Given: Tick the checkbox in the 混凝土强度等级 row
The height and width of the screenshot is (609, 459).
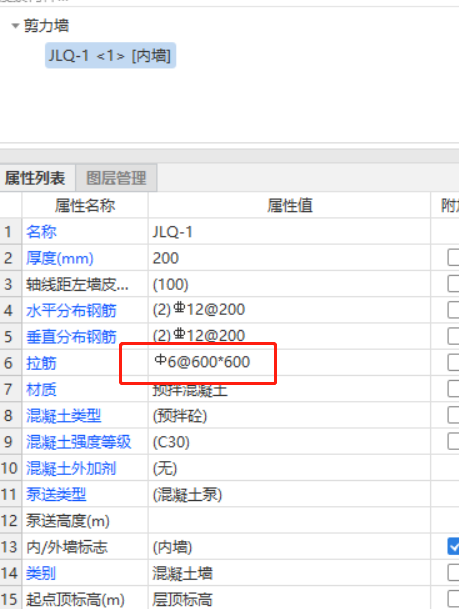Looking at the screenshot, I should tap(453, 442).
